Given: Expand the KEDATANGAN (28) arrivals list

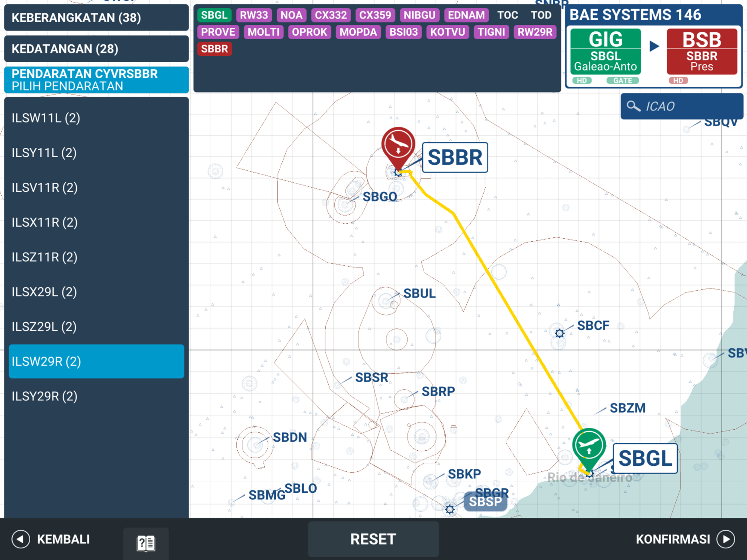Looking at the screenshot, I should pyautogui.click(x=96, y=49).
